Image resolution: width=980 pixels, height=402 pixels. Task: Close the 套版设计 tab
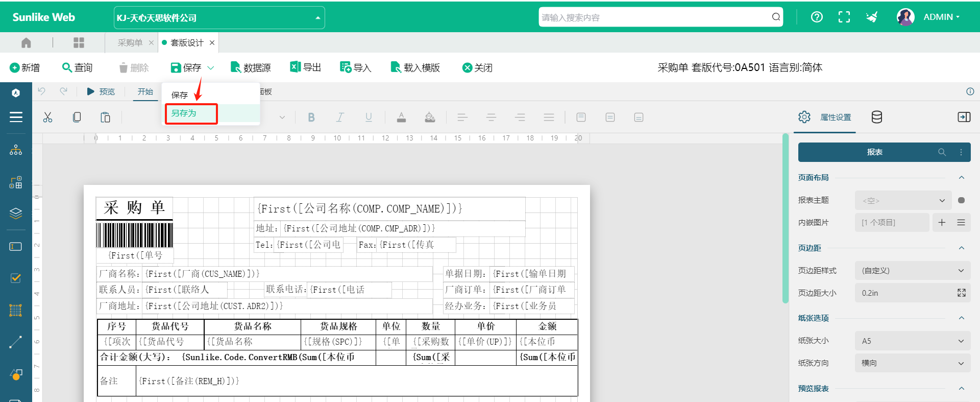point(212,43)
